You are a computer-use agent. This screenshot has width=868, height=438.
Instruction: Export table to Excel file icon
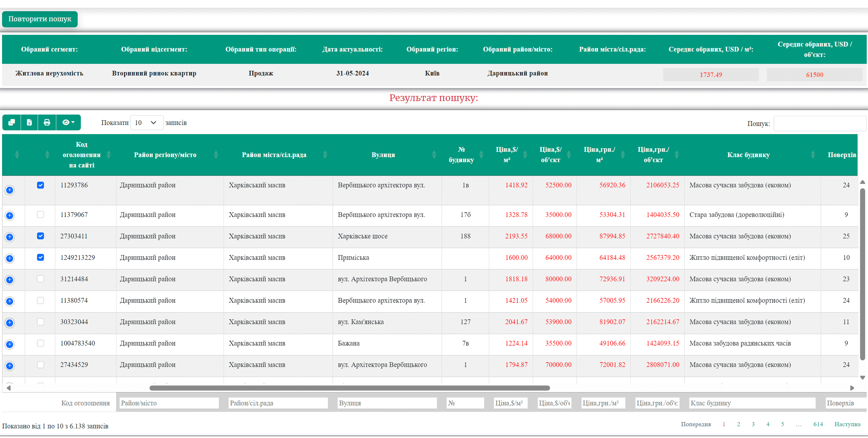29,122
